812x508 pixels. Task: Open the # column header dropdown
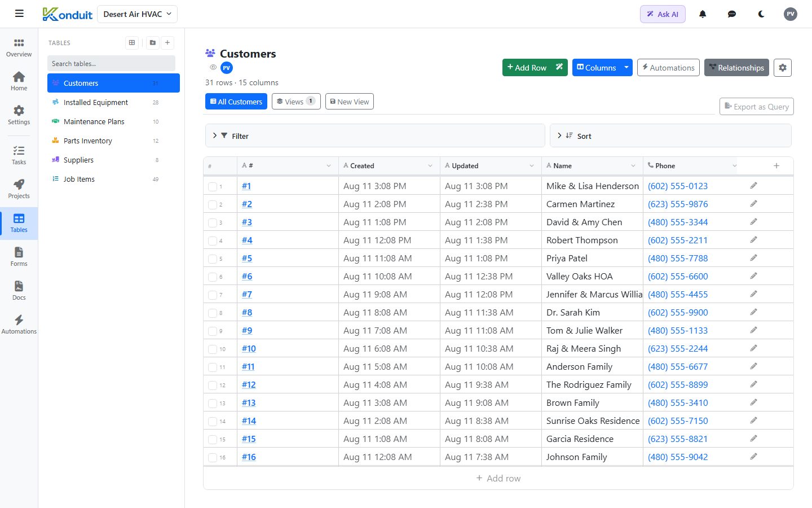pyautogui.click(x=329, y=165)
